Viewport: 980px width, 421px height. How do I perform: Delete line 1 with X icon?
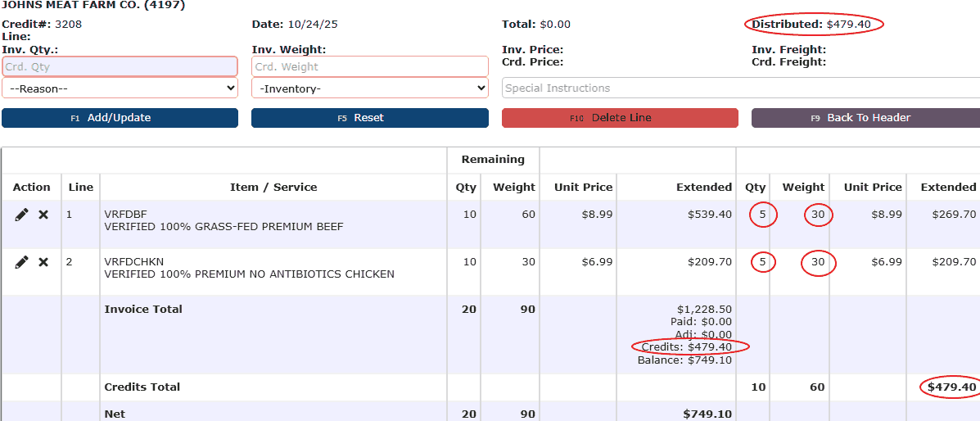pos(43,215)
